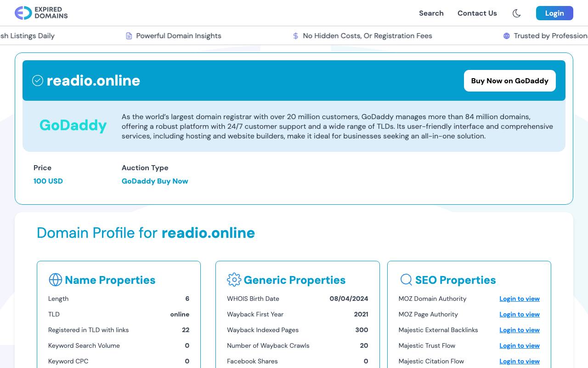Click the magnifier icon in SEO Properties
The height and width of the screenshot is (368, 588).
click(406, 280)
